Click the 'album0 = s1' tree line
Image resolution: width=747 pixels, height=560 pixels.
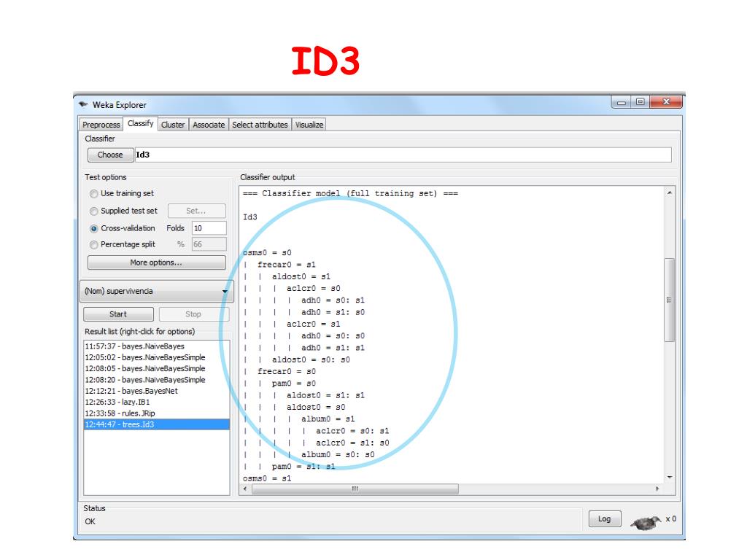click(328, 419)
